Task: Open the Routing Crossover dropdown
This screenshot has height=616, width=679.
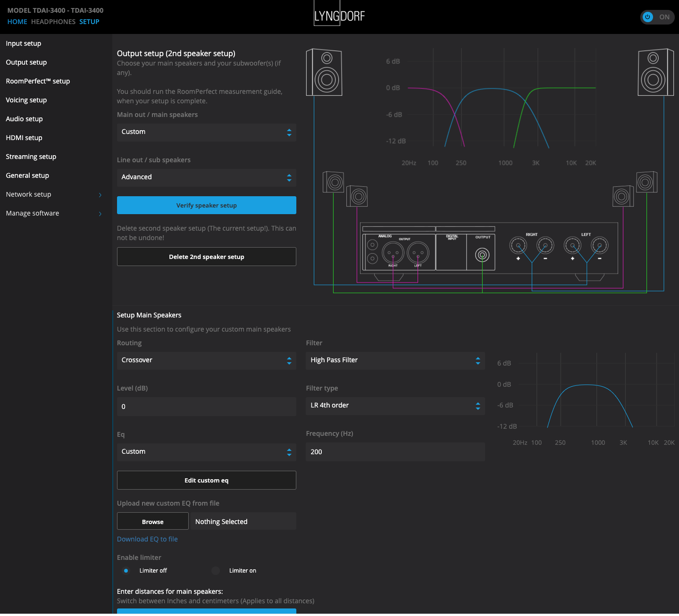Action: (206, 360)
